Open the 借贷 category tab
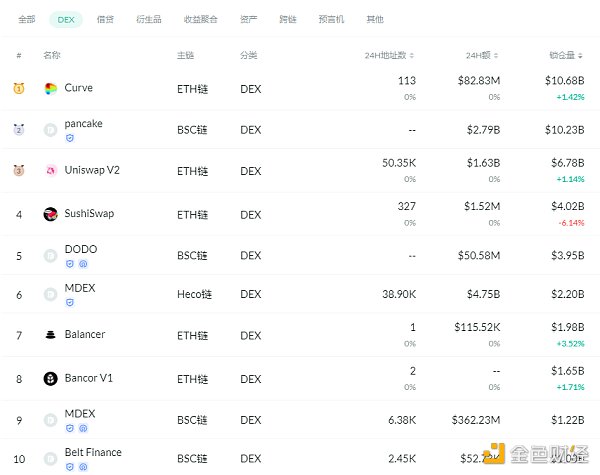This screenshot has width=600, height=475. [x=105, y=19]
